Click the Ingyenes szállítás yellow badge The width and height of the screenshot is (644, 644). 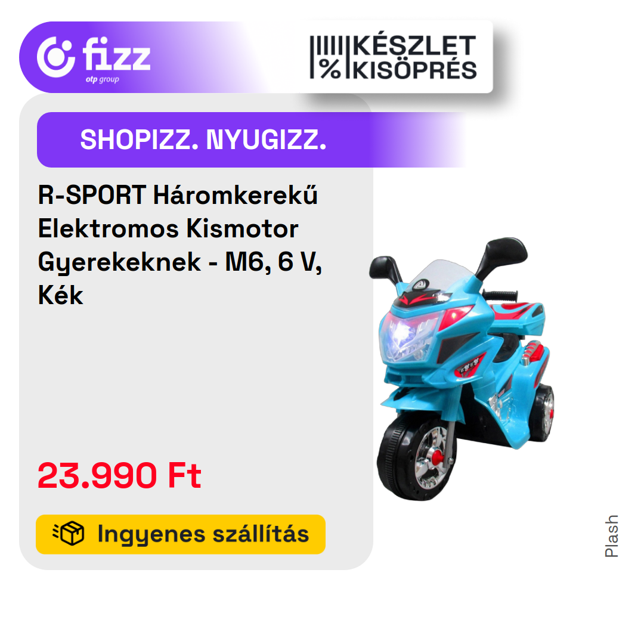point(181,534)
